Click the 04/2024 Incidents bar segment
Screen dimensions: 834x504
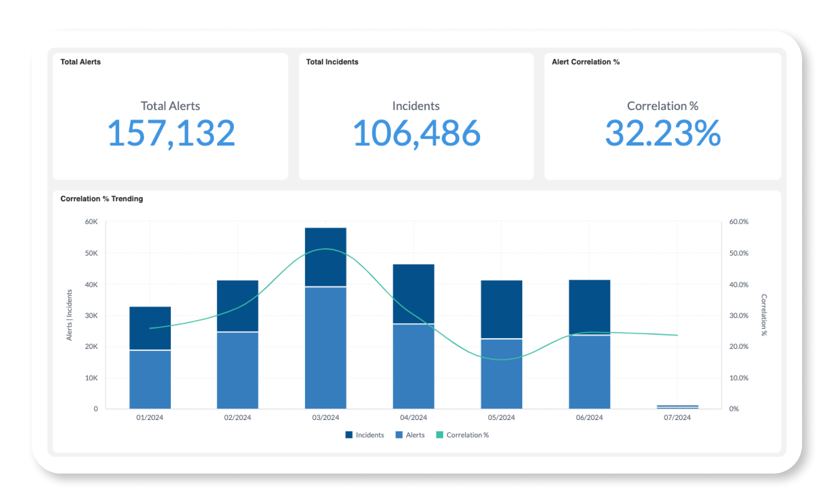coord(414,294)
